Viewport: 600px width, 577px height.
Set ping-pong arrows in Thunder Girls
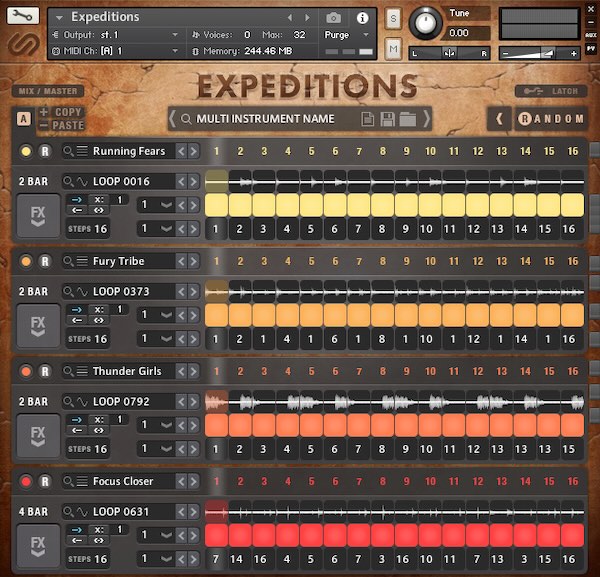point(99,430)
